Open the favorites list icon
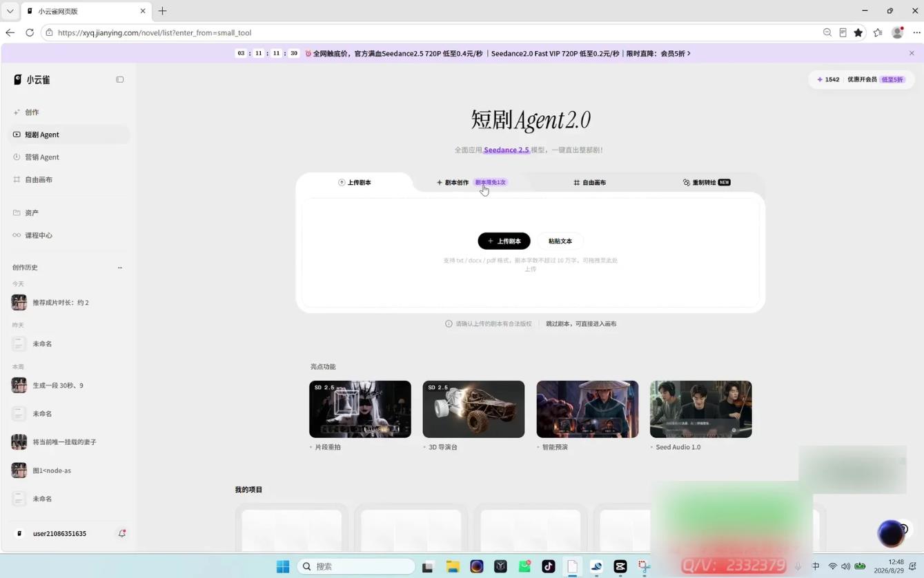 point(878,32)
